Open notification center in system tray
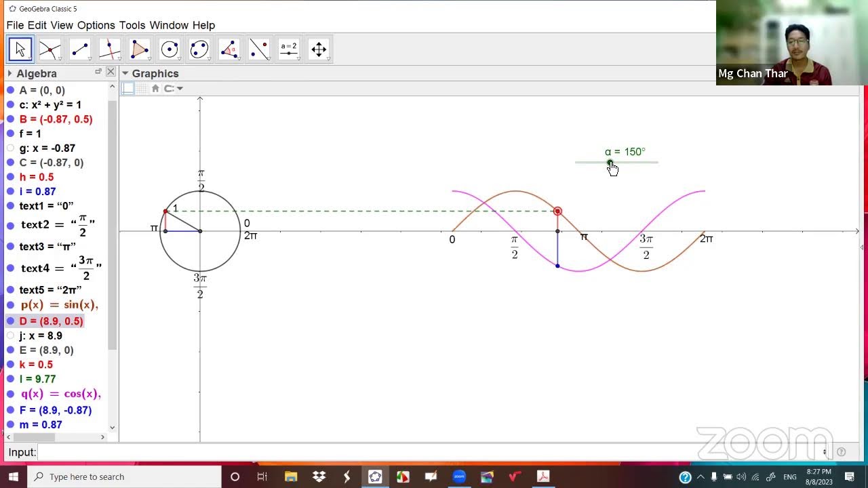868x488 pixels. (x=850, y=476)
